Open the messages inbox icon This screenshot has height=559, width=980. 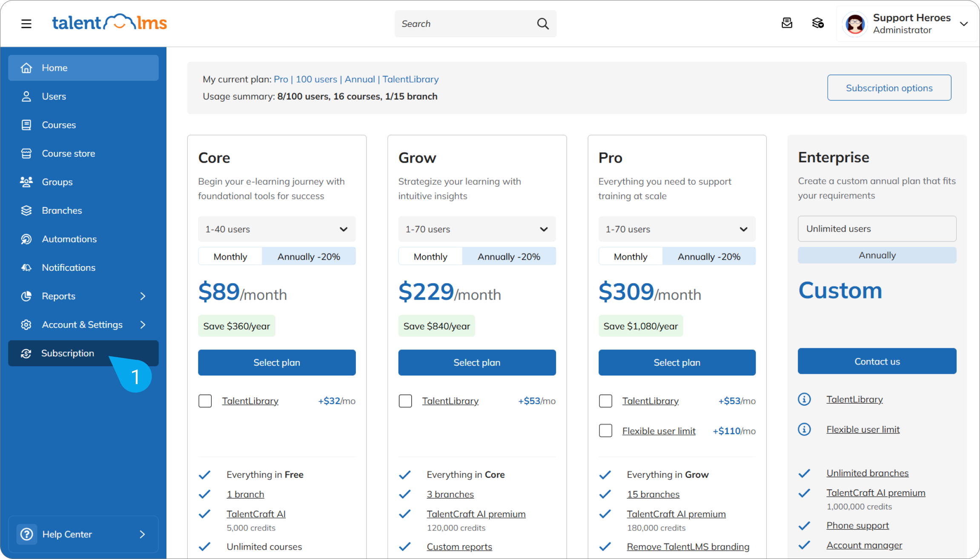[787, 23]
